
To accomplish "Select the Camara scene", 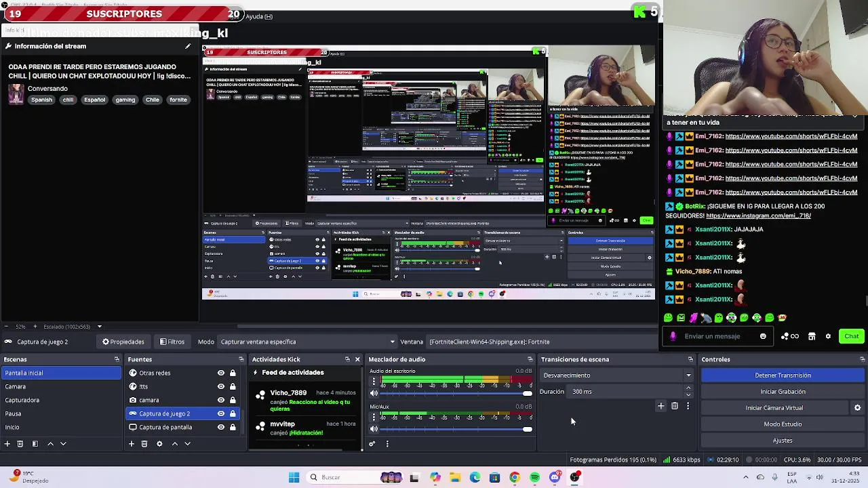I will (61, 386).
